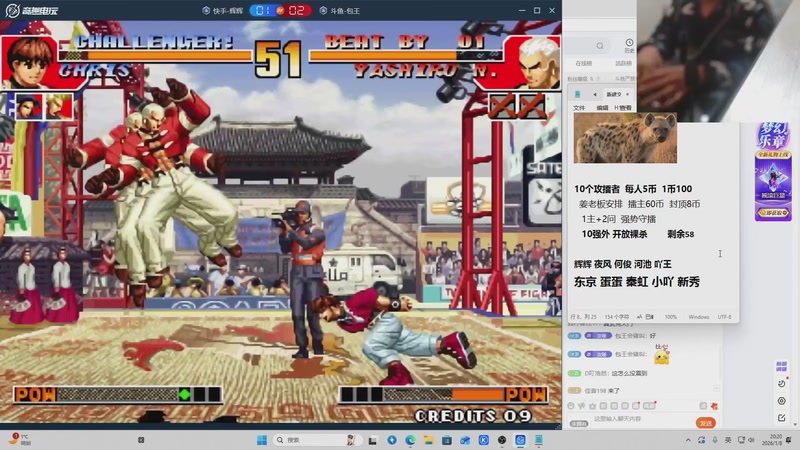Click the UTF-8 encoding in Notepad status
This screenshot has height=450, width=800.
(724, 317)
